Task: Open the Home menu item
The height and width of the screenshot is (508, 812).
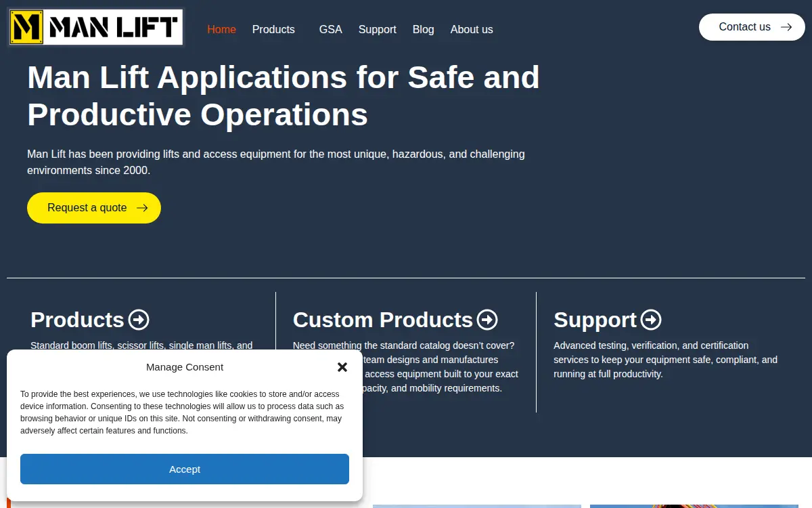Action: pyautogui.click(x=221, y=29)
